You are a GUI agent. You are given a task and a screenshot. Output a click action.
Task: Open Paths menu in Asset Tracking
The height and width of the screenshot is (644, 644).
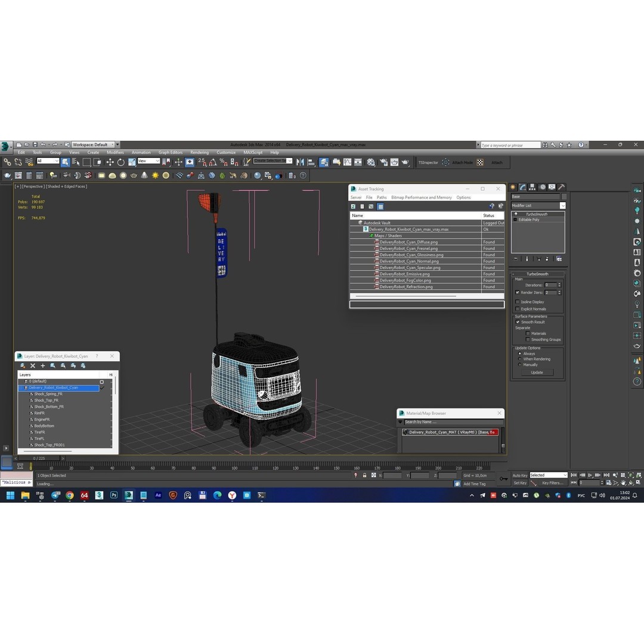(x=382, y=197)
